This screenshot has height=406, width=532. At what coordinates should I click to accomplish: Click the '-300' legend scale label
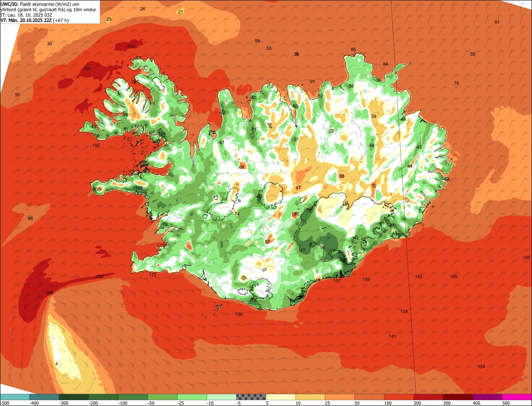pyautogui.click(x=63, y=403)
